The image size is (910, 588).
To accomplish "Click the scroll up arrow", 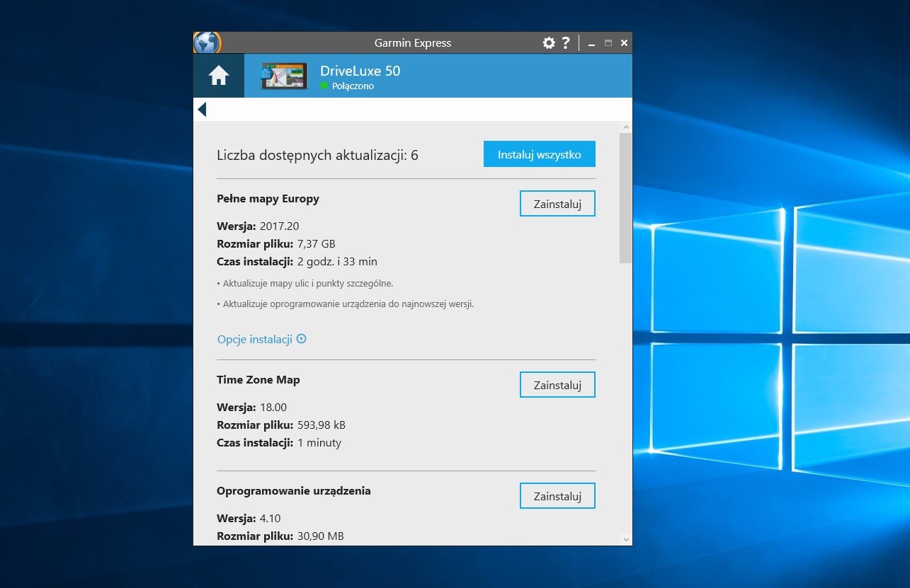I will pos(625,127).
